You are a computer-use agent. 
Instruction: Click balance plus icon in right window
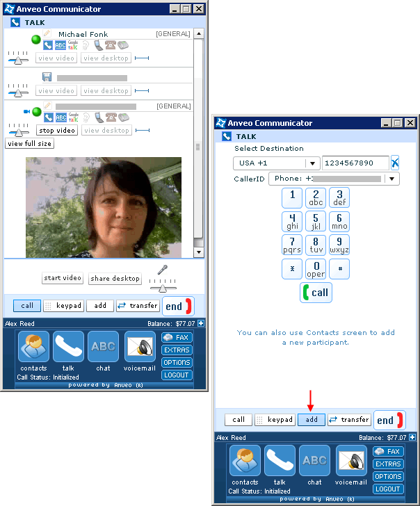[412, 437]
